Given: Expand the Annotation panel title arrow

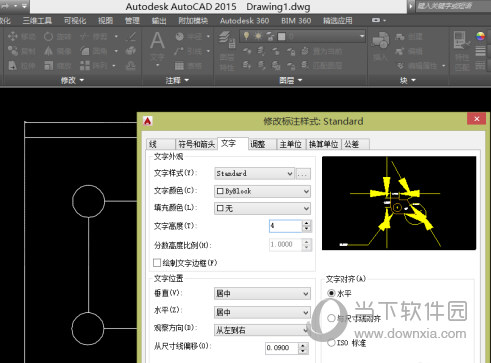Looking at the screenshot, I should coord(187,80).
